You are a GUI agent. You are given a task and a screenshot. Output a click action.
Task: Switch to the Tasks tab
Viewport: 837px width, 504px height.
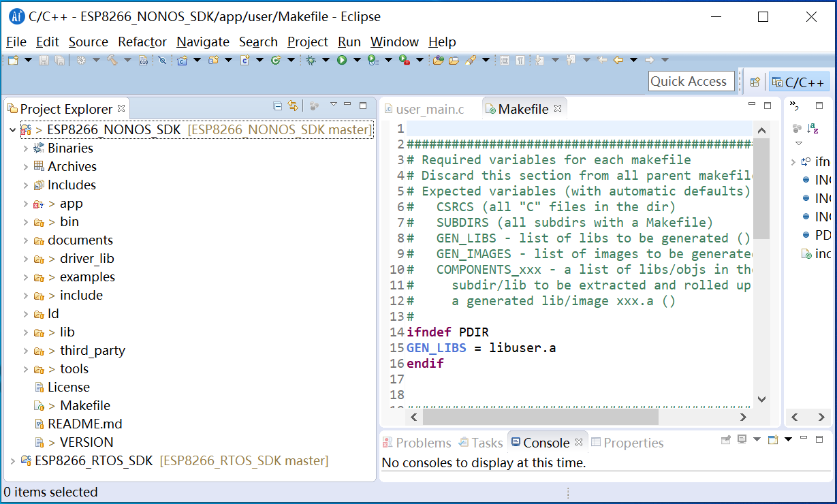point(481,443)
